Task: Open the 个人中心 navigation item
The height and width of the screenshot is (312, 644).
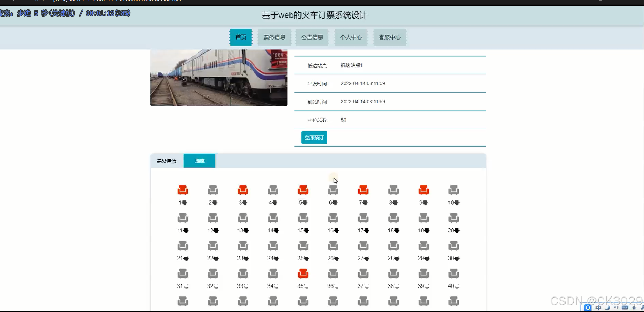Action: coord(351,37)
